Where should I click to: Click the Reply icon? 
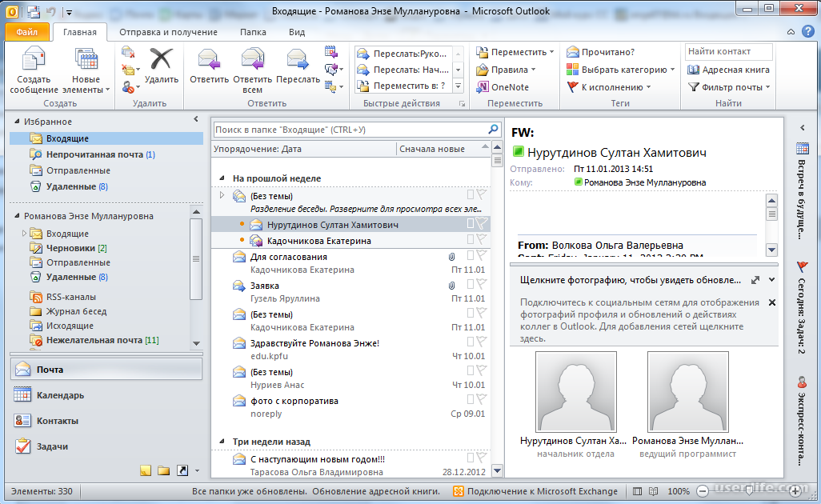click(209, 58)
